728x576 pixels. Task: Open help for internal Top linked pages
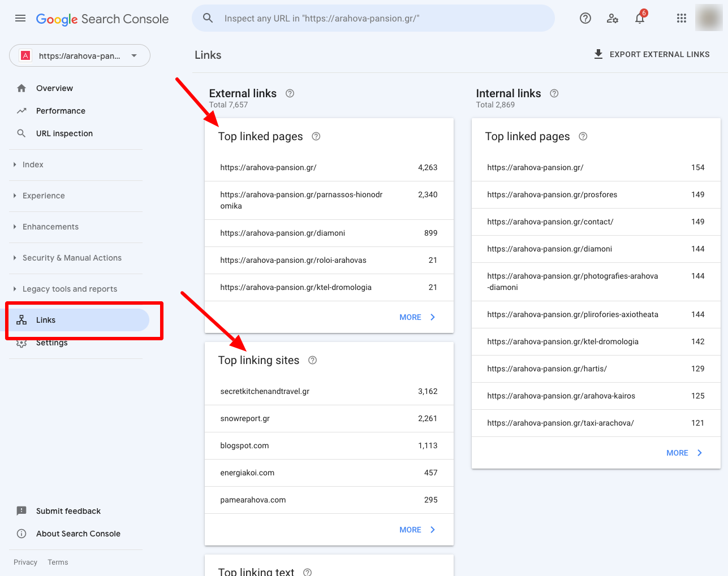click(x=583, y=136)
